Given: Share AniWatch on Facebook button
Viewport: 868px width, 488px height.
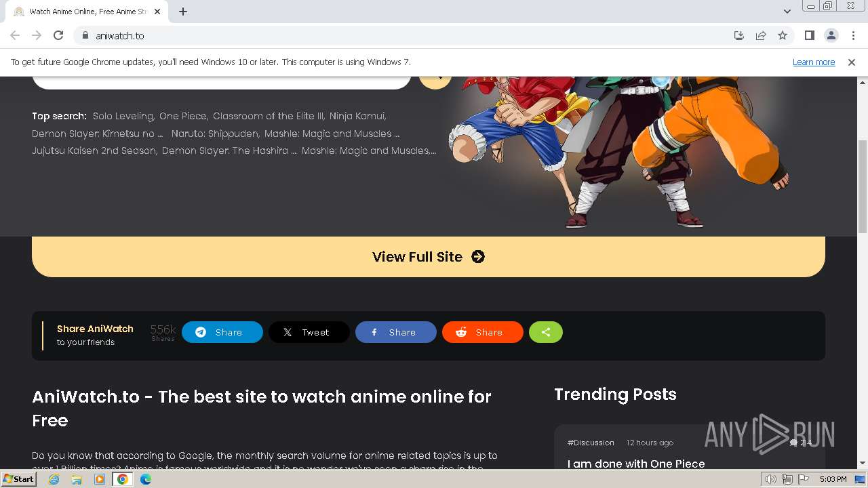Looking at the screenshot, I should tap(396, 332).
